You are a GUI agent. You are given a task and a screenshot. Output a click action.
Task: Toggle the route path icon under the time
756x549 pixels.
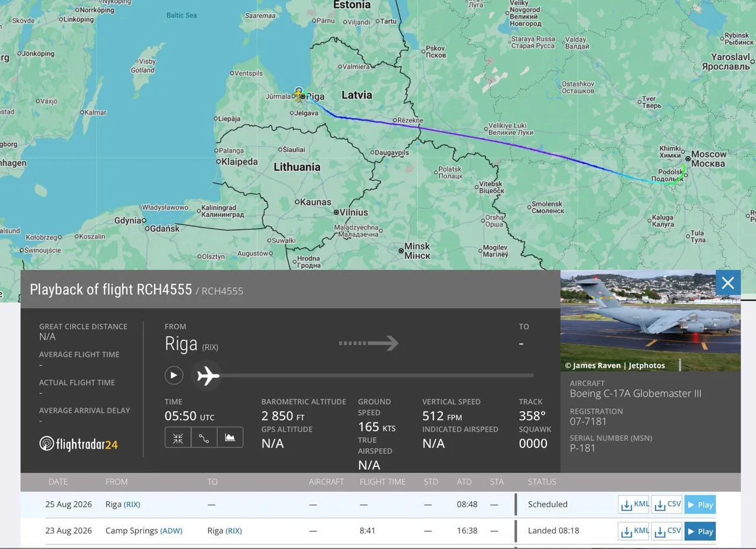pos(204,438)
